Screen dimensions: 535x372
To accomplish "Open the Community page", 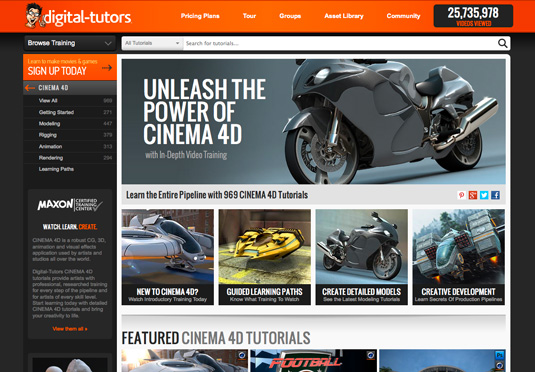I will [x=403, y=16].
